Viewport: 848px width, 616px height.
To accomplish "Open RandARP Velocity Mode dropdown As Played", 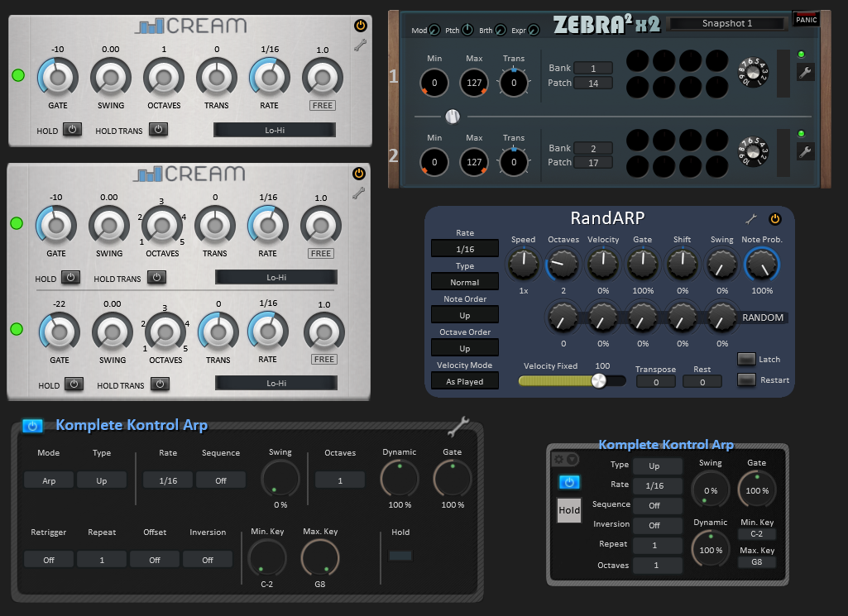I will coord(465,381).
